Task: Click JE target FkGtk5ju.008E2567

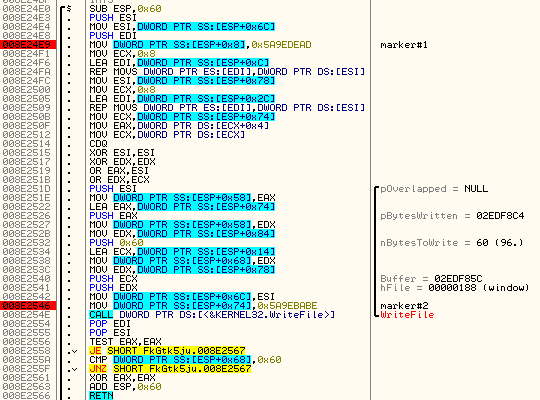Action: pos(176,351)
